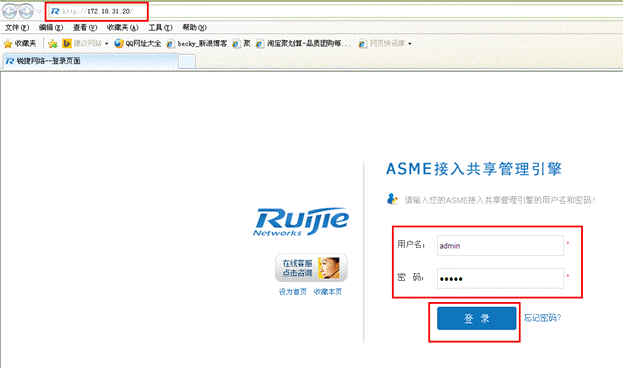This screenshot has width=623, height=368.
Task: Open the recent pages dropdown arrow beside Forward
Action: (39, 12)
